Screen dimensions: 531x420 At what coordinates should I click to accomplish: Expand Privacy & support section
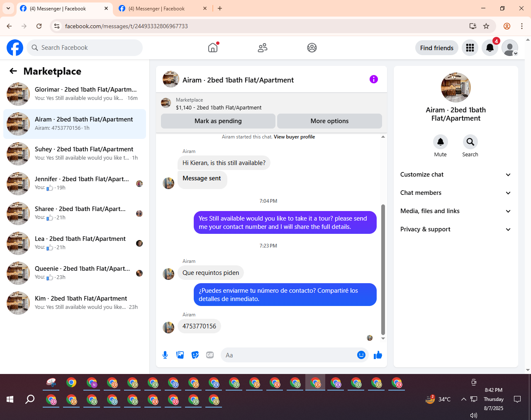[x=456, y=229]
